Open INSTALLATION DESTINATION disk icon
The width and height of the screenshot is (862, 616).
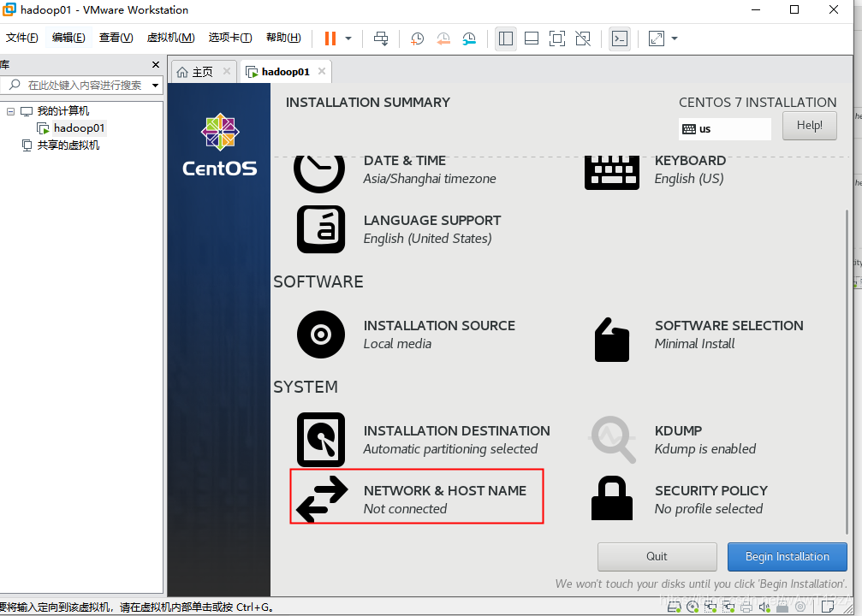321,440
